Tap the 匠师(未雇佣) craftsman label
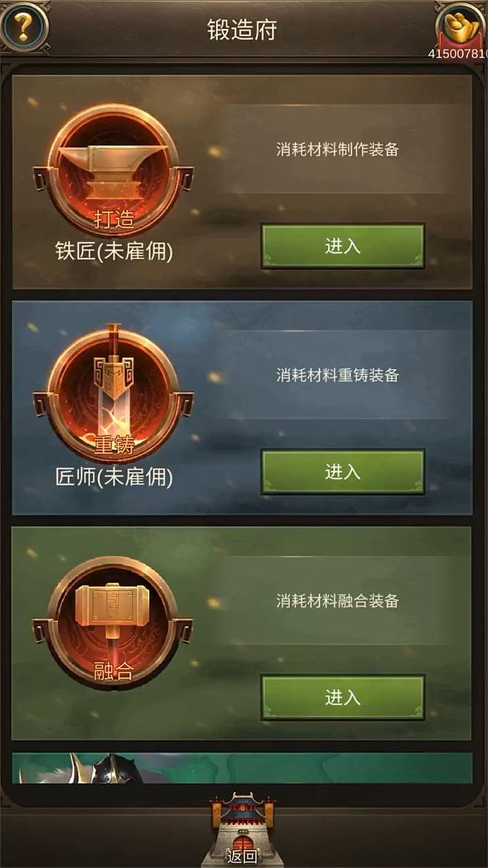488x868 pixels. pos(114,477)
